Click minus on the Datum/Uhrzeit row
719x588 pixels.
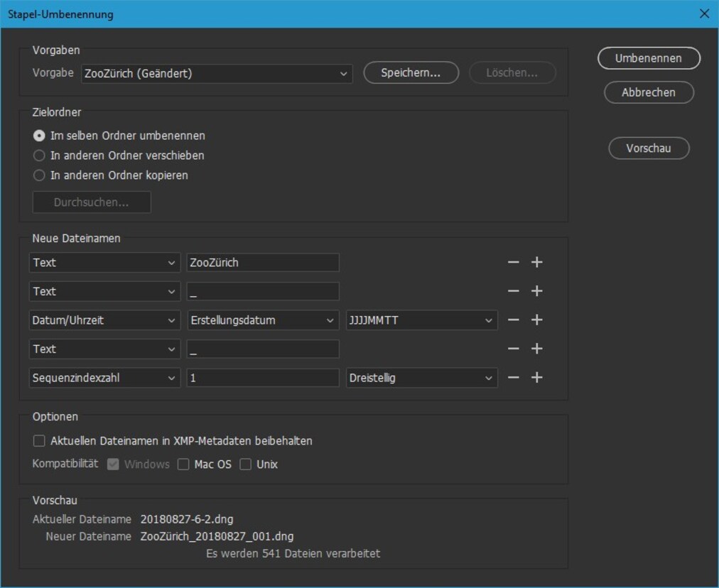(513, 320)
